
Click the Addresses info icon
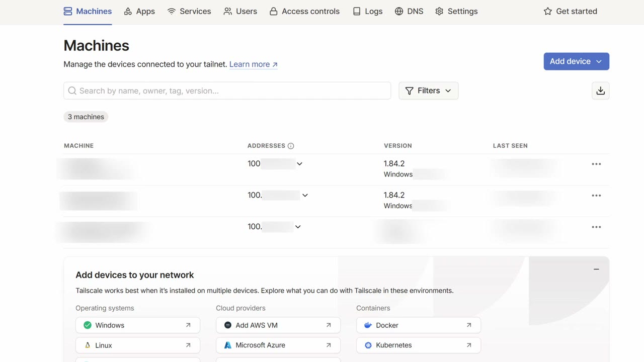291,146
